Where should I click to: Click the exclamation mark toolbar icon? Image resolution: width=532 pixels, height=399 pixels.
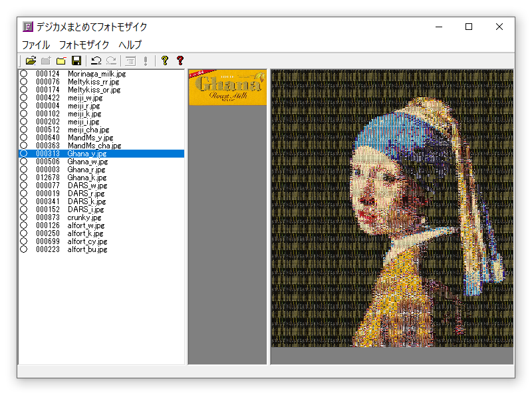[146, 61]
